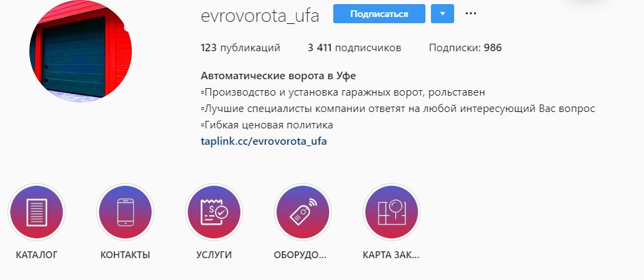Click the Подписаться follow button

(379, 14)
